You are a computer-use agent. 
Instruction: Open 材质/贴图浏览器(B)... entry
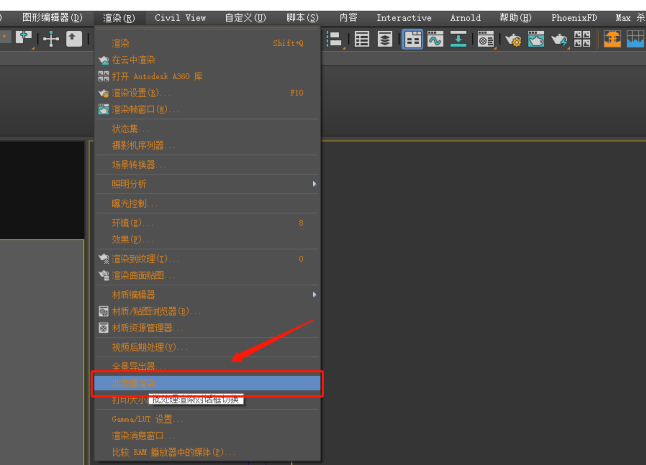pyautogui.click(x=208, y=311)
